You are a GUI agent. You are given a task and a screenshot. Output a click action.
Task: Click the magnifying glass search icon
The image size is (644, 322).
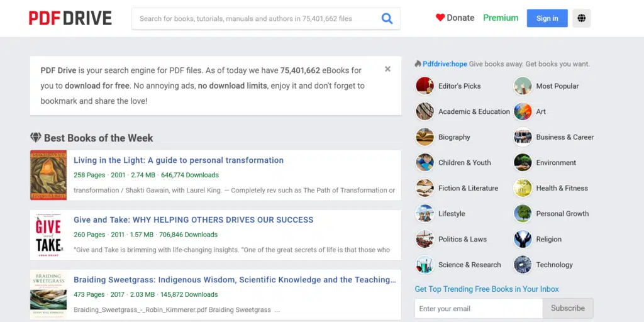click(x=387, y=18)
